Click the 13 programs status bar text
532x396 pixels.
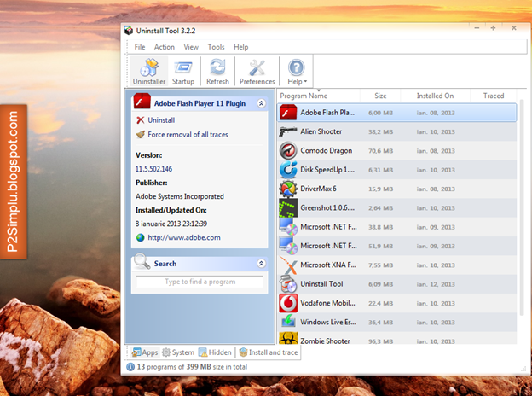tap(192, 367)
